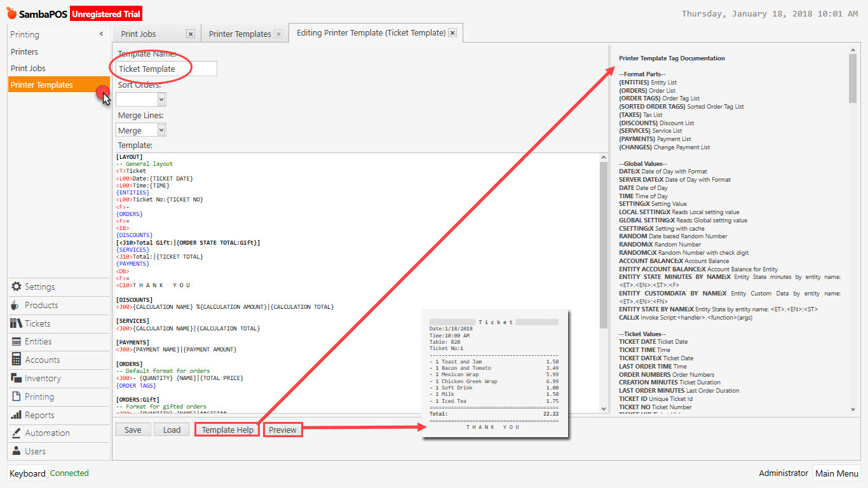The image size is (868, 488).
Task: Click 'RANDOM:X Random Number' in documentation
Action: tap(660, 245)
